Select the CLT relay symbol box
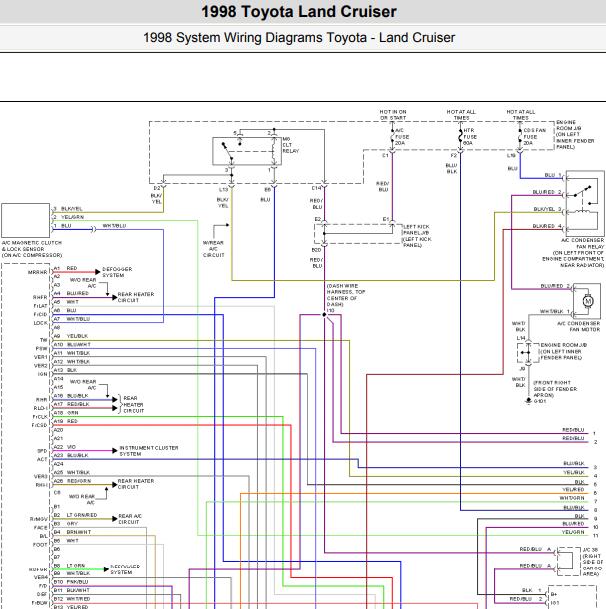Screen dimensions: 606x609 tap(247, 151)
